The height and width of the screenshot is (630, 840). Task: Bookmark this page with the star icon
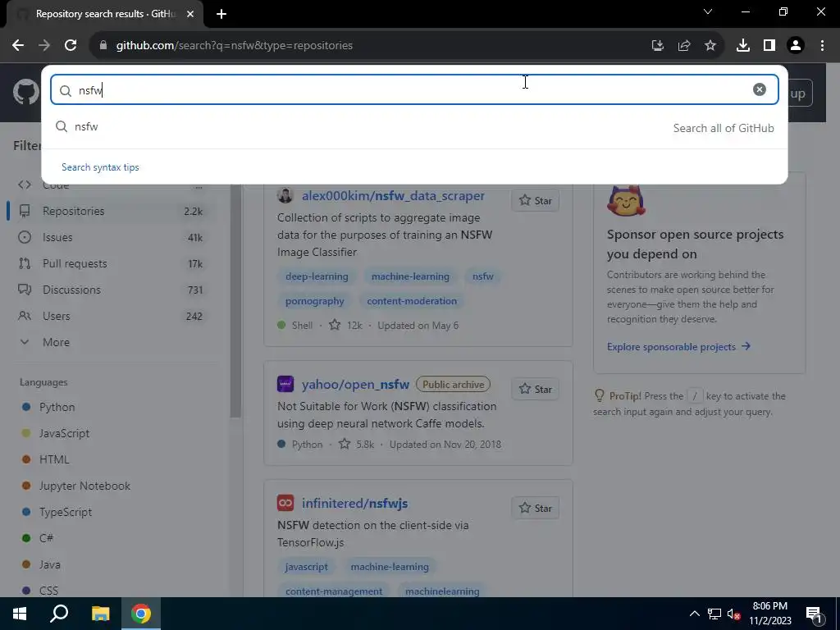(710, 46)
